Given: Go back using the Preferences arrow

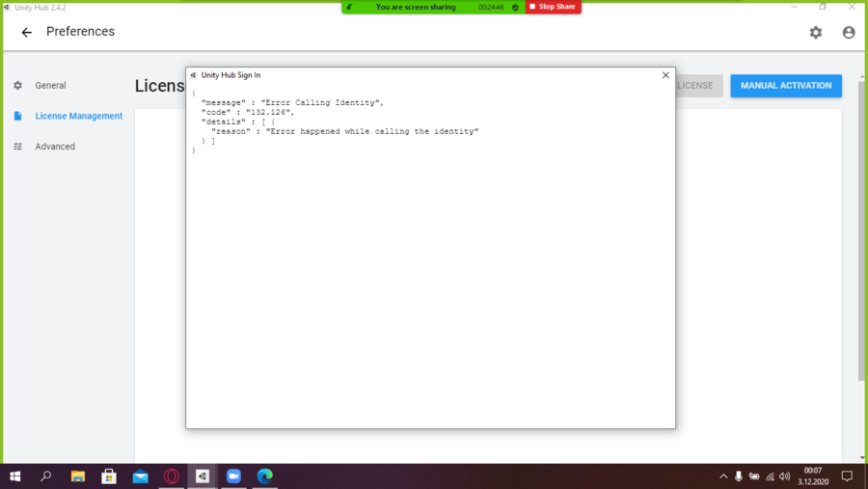Looking at the screenshot, I should (x=27, y=32).
